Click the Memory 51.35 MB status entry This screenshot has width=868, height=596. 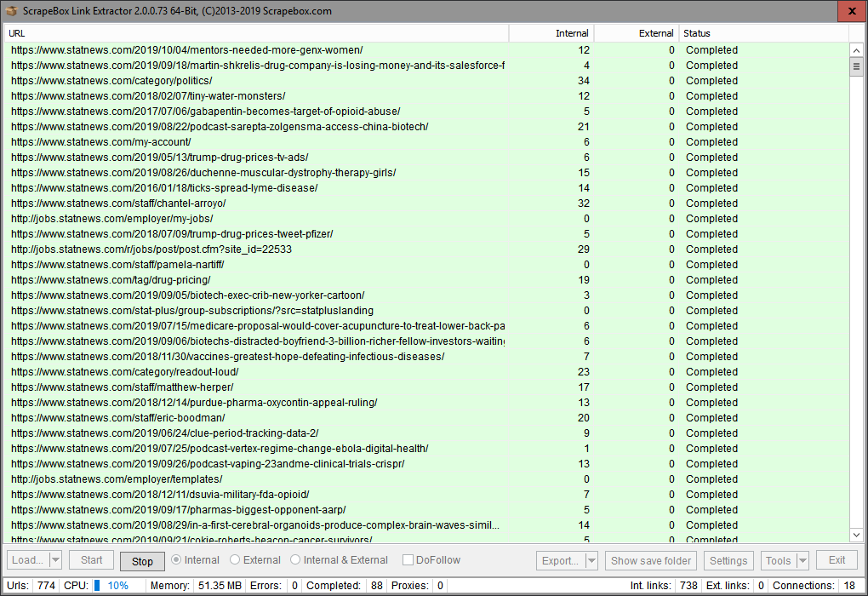(x=220, y=586)
